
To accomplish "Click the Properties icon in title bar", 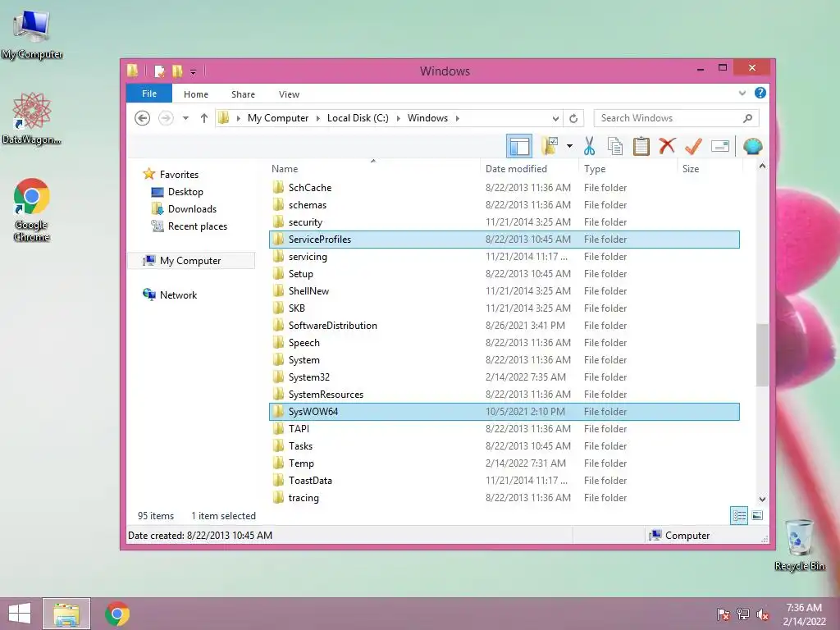I will tap(159, 71).
